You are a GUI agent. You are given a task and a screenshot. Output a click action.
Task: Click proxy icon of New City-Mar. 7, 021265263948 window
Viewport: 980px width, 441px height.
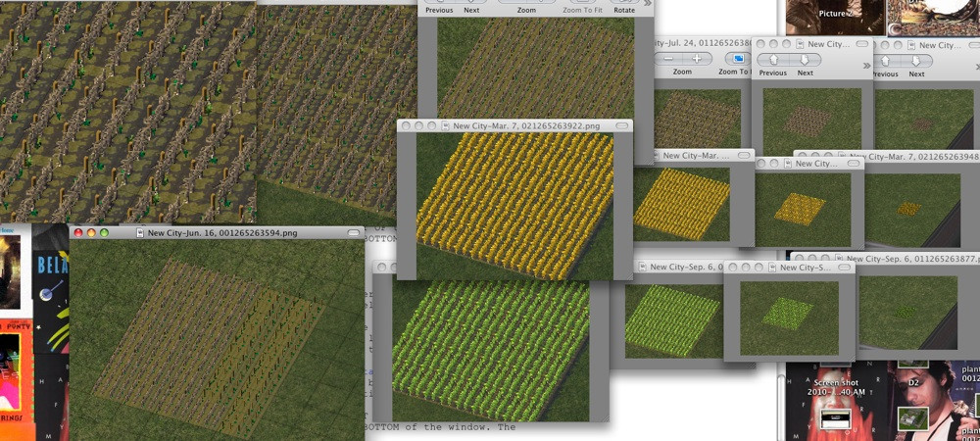click(841, 156)
